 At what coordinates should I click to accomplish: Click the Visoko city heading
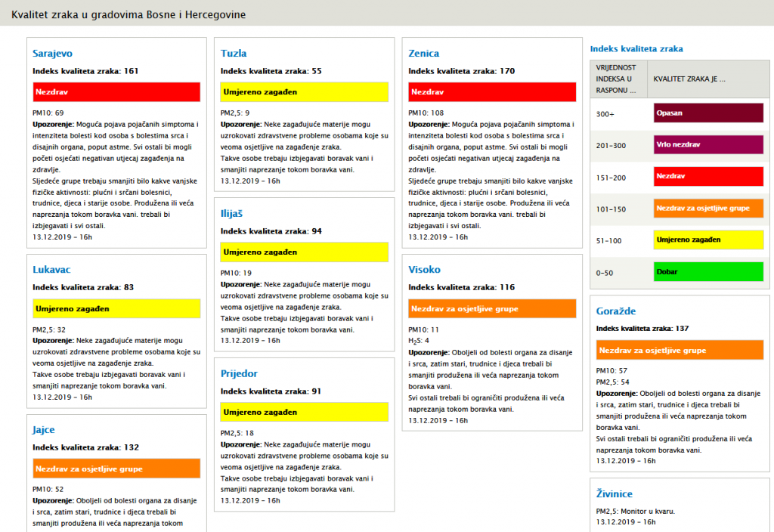tap(424, 270)
